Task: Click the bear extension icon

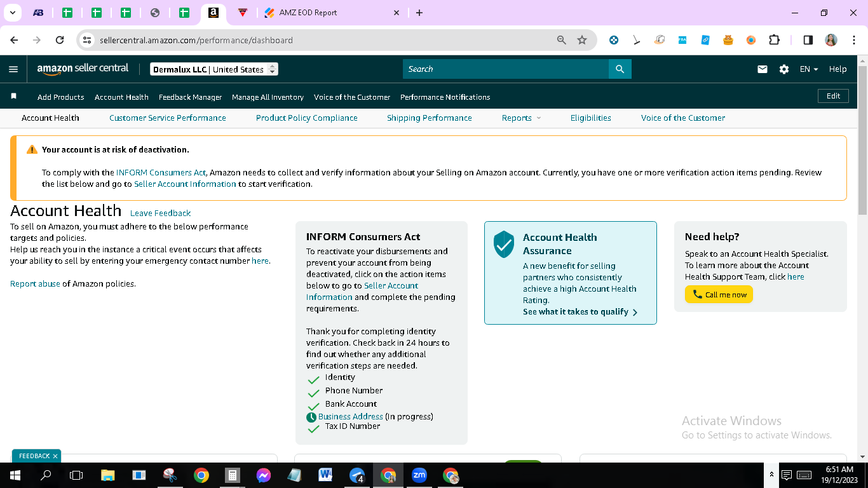Action: click(x=728, y=40)
